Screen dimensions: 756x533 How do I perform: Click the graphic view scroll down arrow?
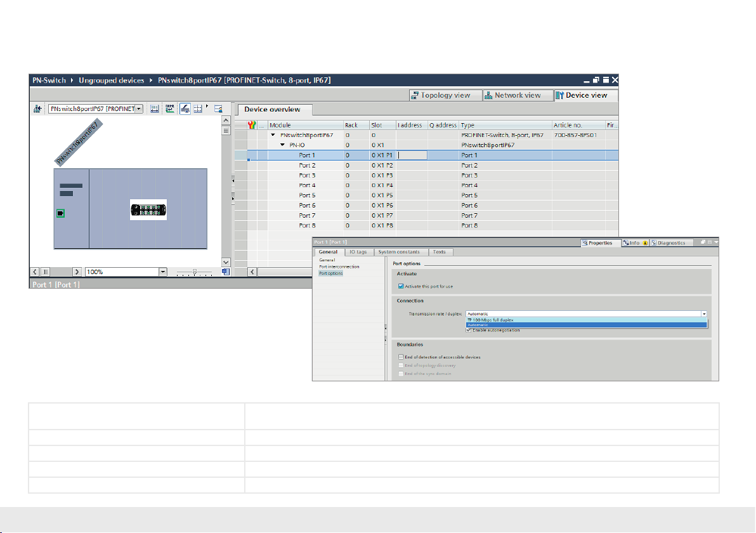coord(226,262)
